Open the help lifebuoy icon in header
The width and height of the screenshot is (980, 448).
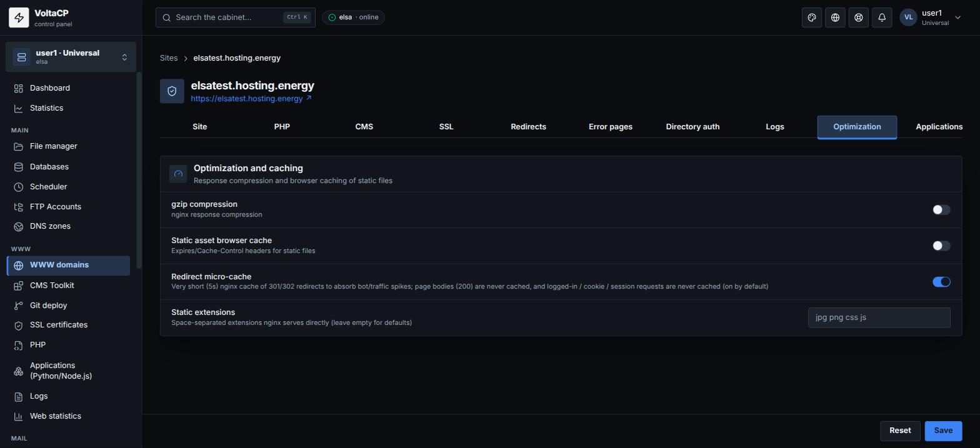coord(859,17)
